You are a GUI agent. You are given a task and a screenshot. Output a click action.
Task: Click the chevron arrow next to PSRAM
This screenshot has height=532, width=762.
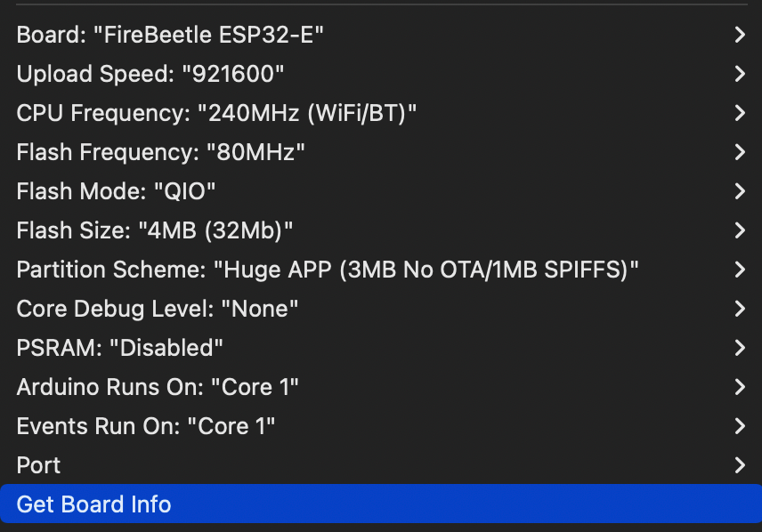740,348
